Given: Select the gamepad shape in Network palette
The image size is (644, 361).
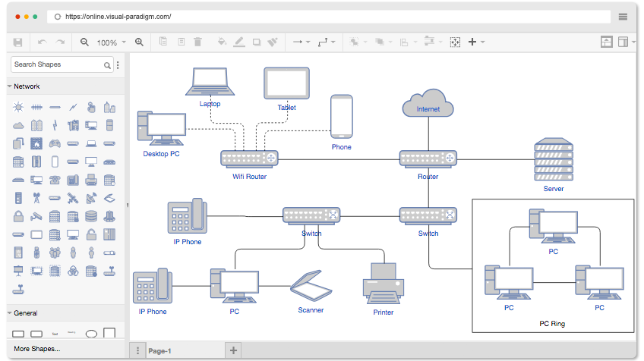Looking at the screenshot, I should [55, 143].
